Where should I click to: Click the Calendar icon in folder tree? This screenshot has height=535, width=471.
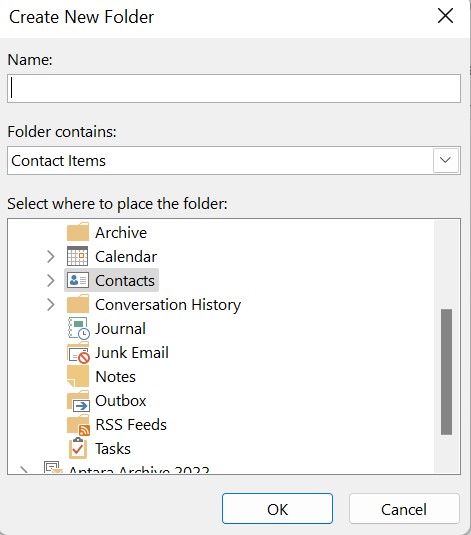point(77,256)
